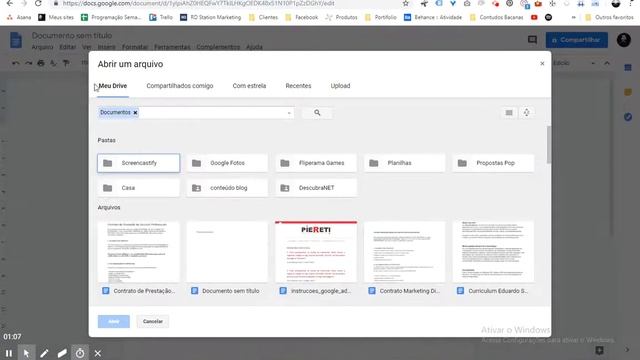Open the Explore button in Docs corner
Screen dimensions: 640x360
pos(599,350)
